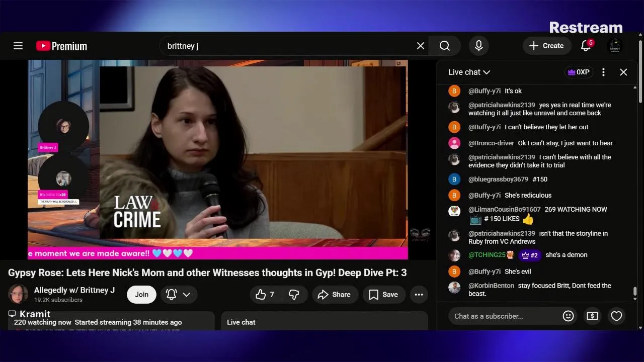
Task: Open Allegedly w/ Brittney J channel name
Action: (74, 290)
